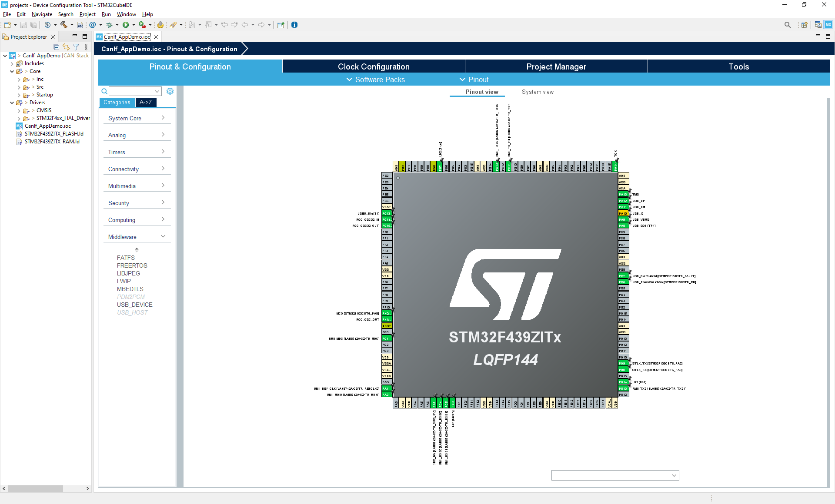Click Collapse All in Project Explorer
Image resolution: width=835 pixels, height=504 pixels.
pyautogui.click(x=57, y=47)
